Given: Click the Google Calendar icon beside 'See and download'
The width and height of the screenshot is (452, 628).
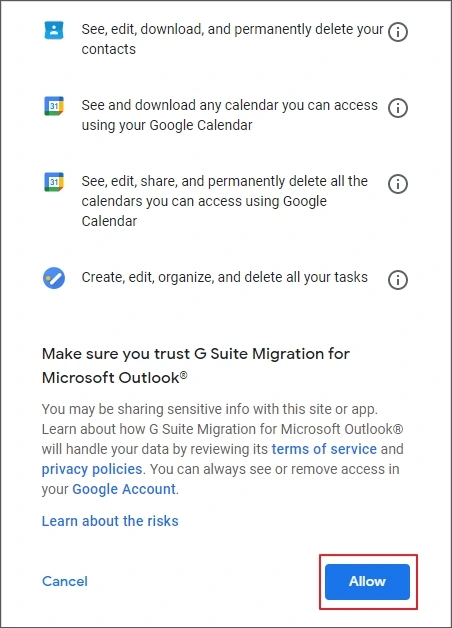Looking at the screenshot, I should (x=54, y=106).
